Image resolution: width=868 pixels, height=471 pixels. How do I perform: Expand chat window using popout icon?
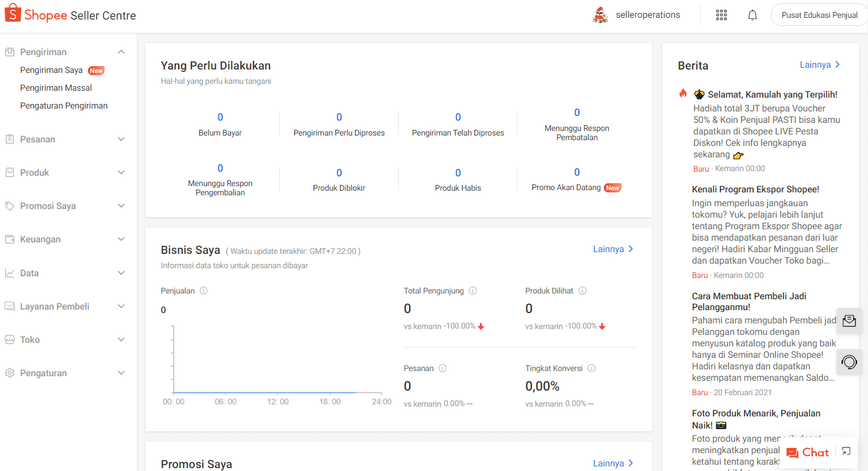(x=846, y=451)
